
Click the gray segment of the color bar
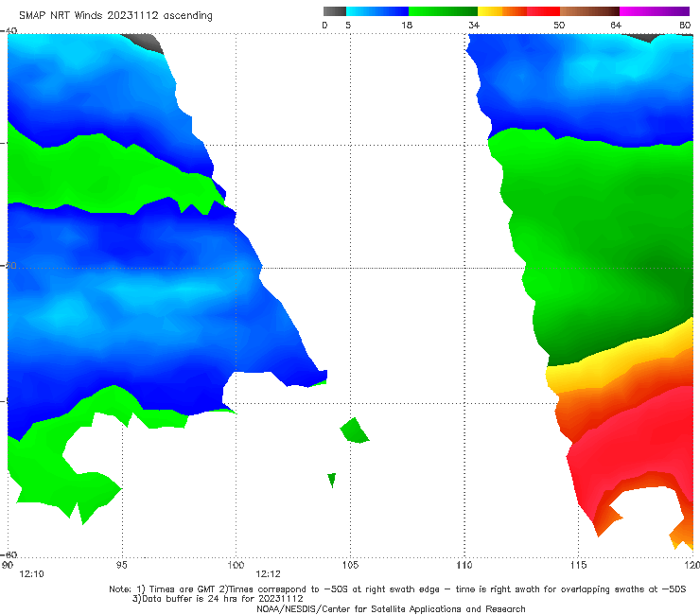coord(335,11)
